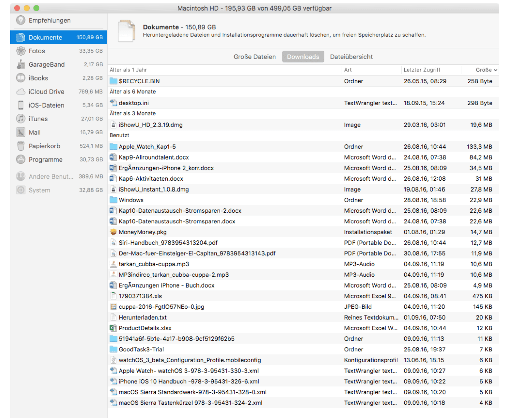This screenshot has width=519, height=420.
Task: Click the Apple_Watch_Kap1-5 folder icon
Action: (x=113, y=146)
